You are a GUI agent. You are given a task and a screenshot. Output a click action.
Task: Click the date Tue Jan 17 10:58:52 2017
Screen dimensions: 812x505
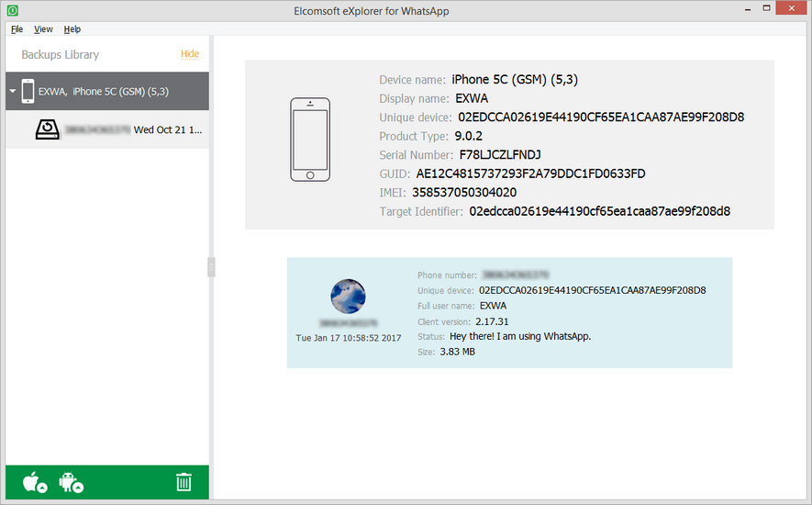348,338
